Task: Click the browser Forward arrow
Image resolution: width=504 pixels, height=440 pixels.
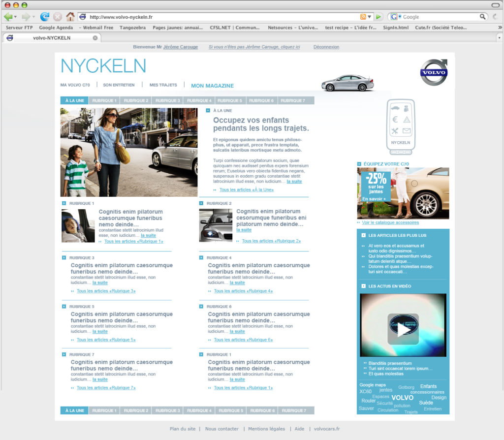Action: tap(26, 17)
